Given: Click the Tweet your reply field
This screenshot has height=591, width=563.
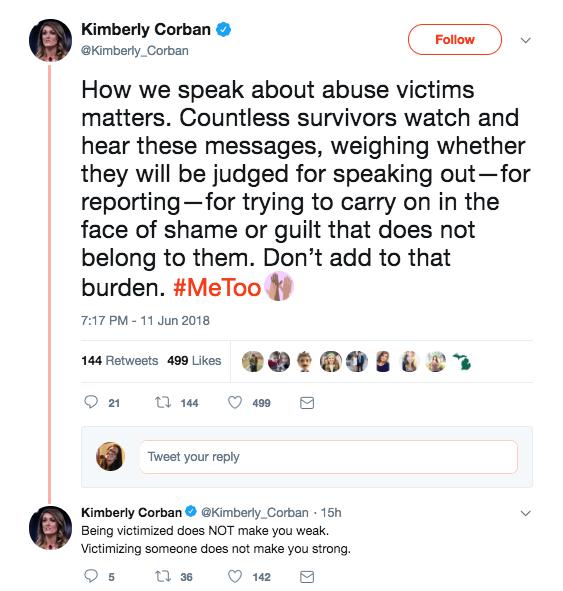Looking at the screenshot, I should coord(328,457).
